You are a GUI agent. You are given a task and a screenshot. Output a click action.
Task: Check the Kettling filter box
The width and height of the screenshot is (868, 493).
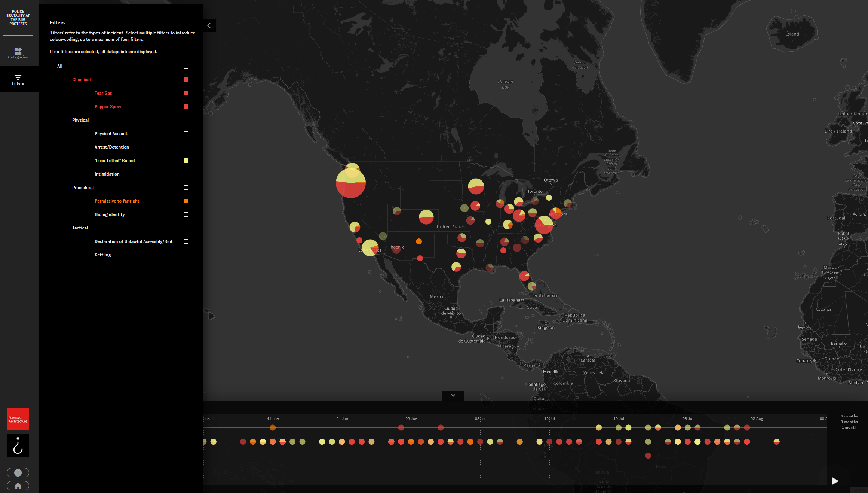[x=186, y=255]
